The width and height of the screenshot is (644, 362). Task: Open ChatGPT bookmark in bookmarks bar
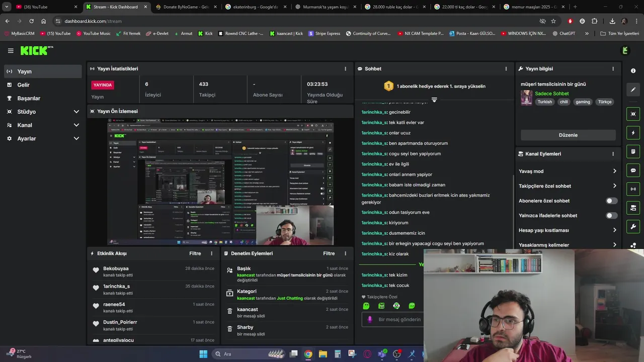point(563,33)
